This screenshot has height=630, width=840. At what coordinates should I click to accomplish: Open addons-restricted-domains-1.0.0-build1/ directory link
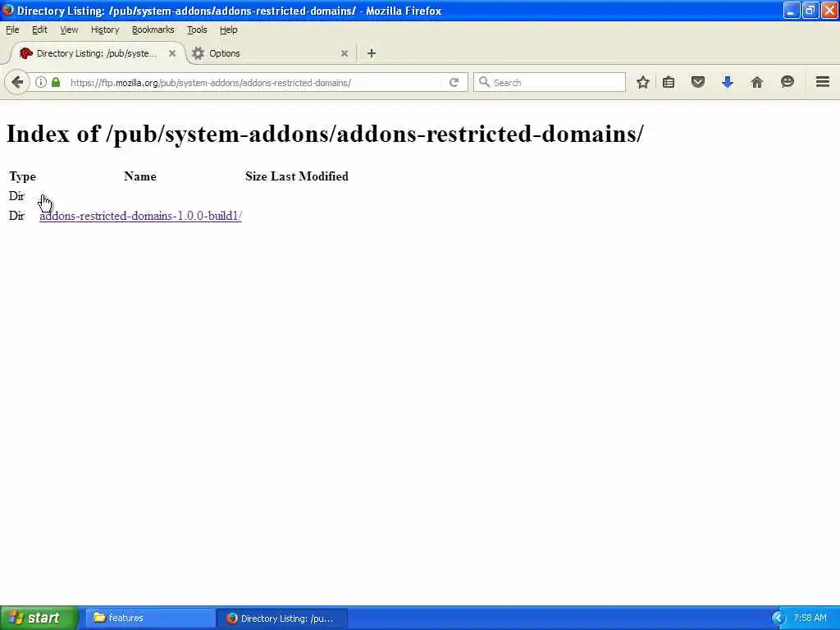[140, 216]
